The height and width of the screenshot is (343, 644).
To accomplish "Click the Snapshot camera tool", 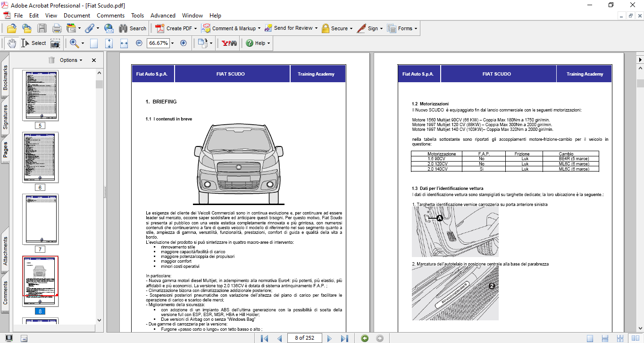I will click(x=55, y=43).
